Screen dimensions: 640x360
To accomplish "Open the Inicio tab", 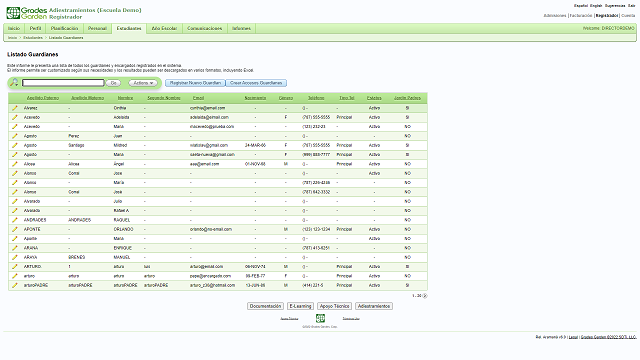I will click(14, 28).
